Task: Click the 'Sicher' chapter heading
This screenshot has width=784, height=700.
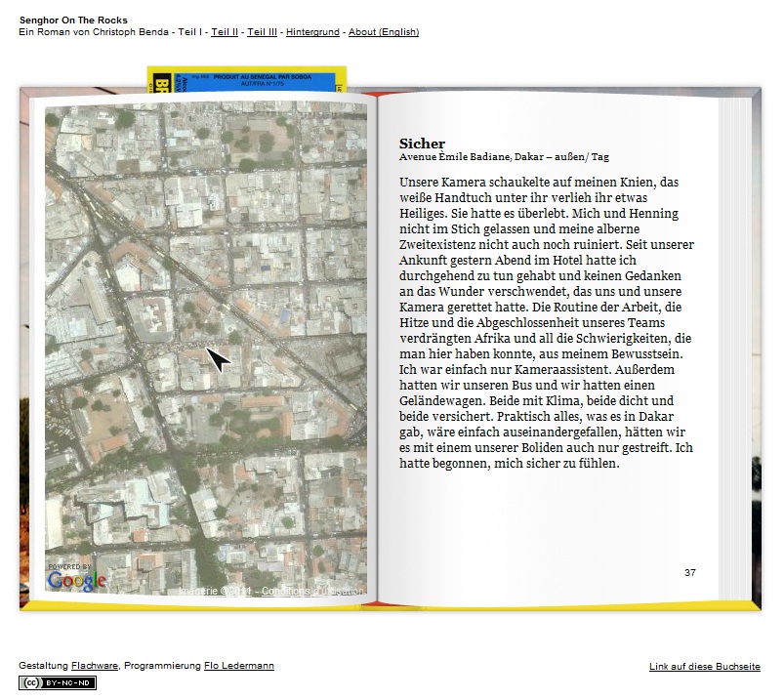Action: click(422, 144)
